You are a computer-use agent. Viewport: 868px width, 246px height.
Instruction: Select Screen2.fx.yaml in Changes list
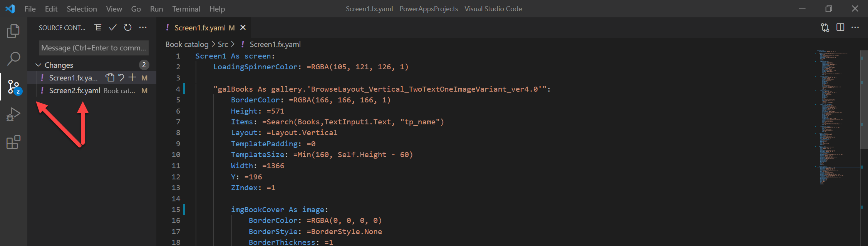(x=75, y=91)
